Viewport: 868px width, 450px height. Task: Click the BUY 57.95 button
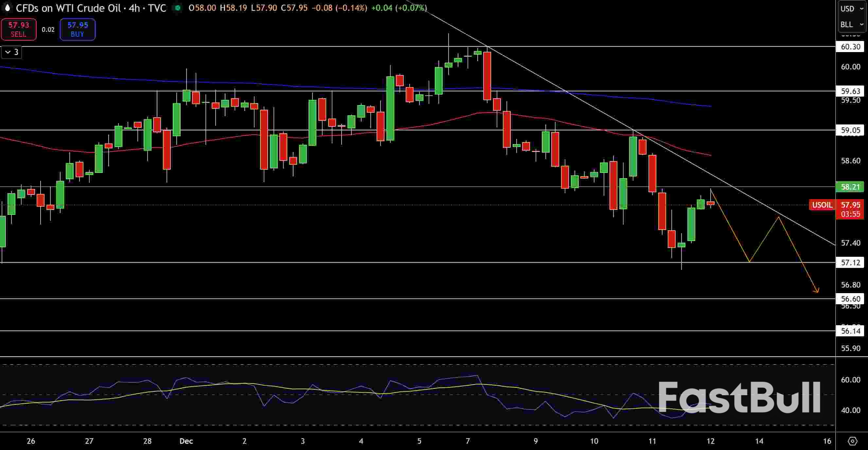tap(77, 29)
